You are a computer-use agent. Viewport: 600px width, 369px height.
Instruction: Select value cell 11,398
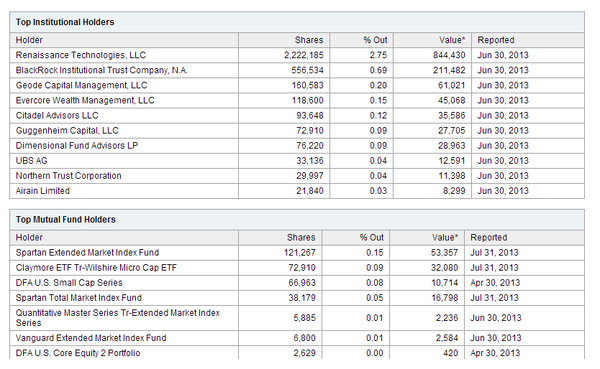[452, 176]
